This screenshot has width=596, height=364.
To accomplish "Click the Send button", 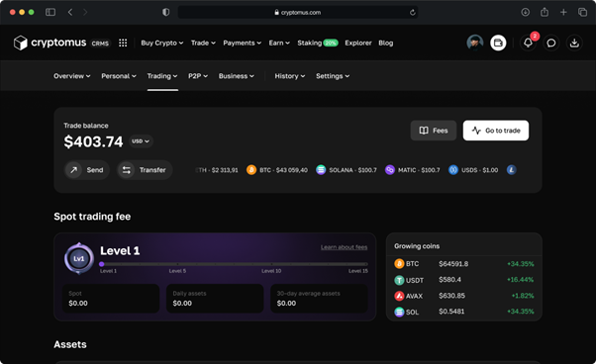I will (x=87, y=170).
